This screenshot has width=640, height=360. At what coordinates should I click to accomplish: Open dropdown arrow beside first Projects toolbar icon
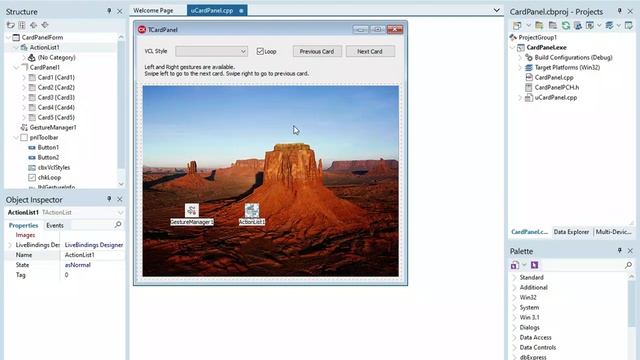(528, 25)
